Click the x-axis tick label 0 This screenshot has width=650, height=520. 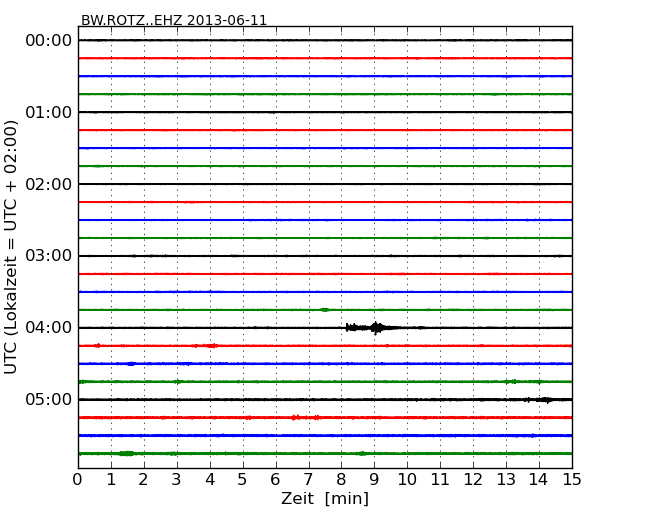pyautogui.click(x=78, y=480)
